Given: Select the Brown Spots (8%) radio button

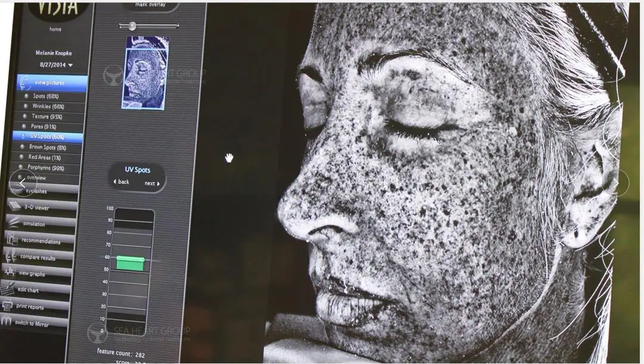Looking at the screenshot, I should click(x=22, y=147).
